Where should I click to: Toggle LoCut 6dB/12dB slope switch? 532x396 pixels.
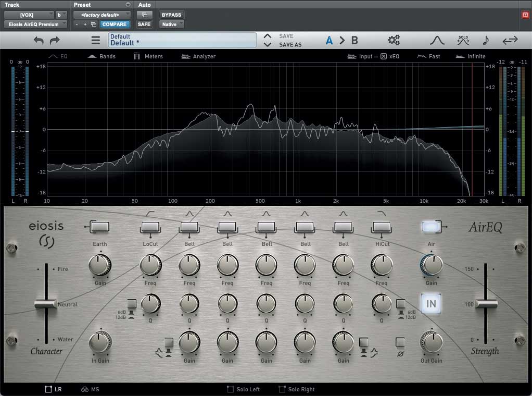(132, 304)
